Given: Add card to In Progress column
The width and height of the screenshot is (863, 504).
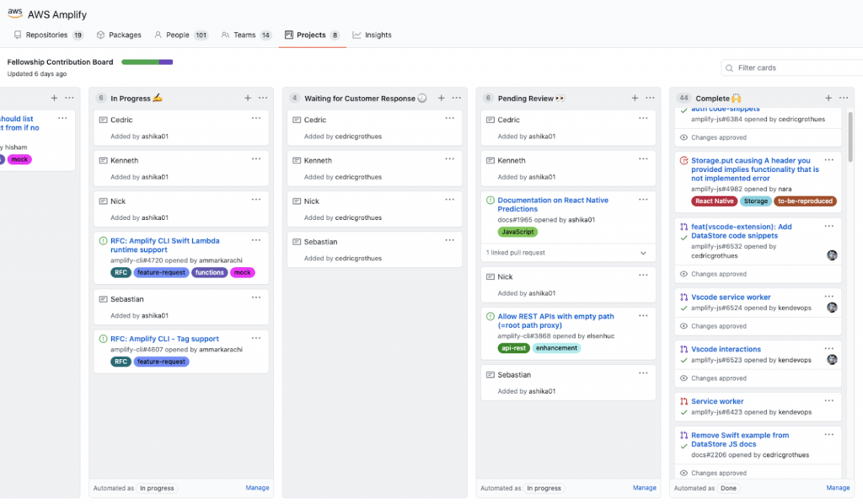Looking at the screenshot, I should click(x=248, y=98).
